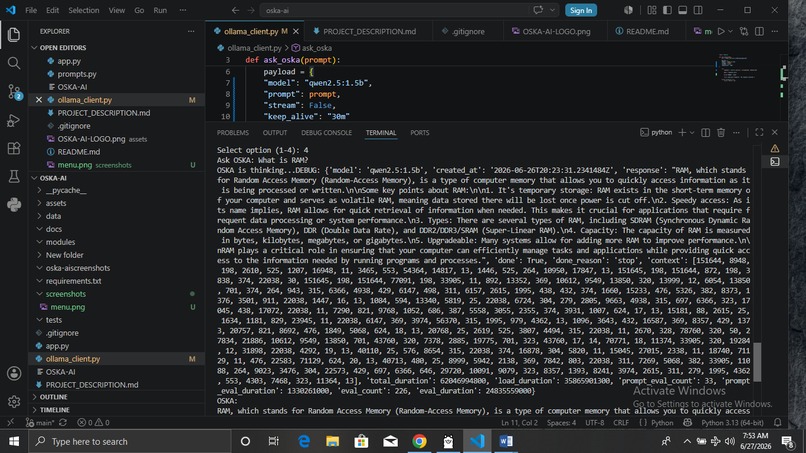Open new terminal launch profile dropdown
Image resolution: width=806 pixels, height=453 pixels.
692,133
